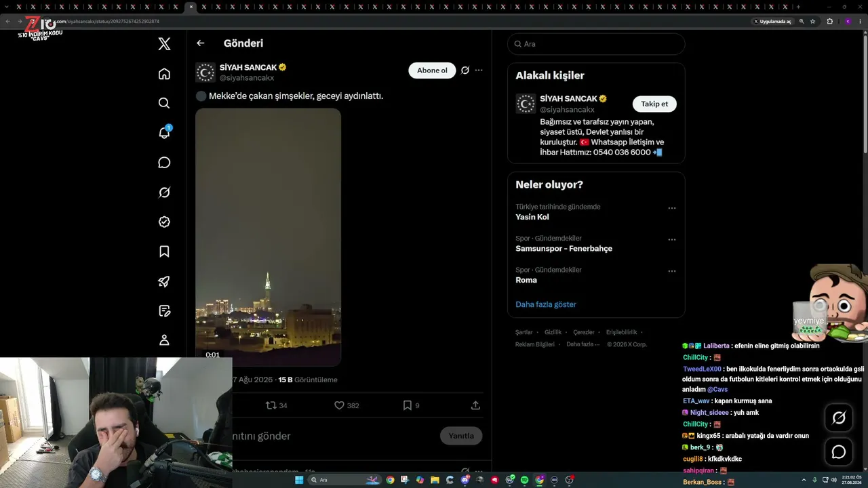Open Şartlar footer link

524,332
